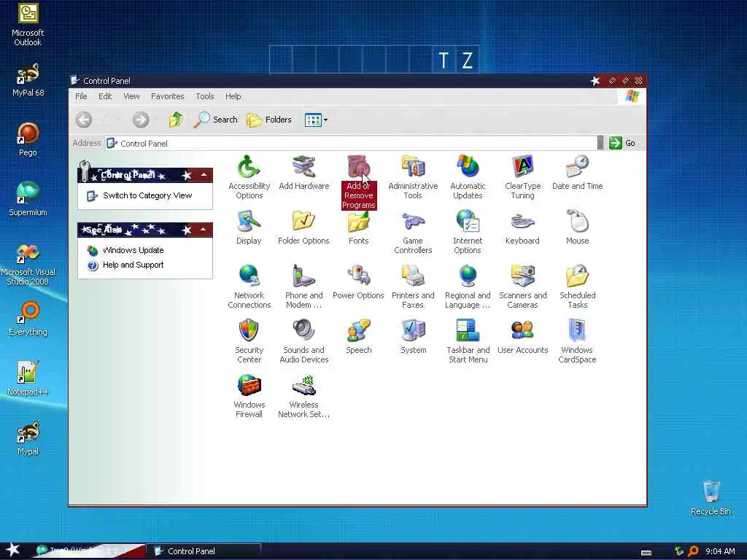Select Notepad++ desktop shortcut
This screenshot has height=560, width=747.
tap(28, 378)
